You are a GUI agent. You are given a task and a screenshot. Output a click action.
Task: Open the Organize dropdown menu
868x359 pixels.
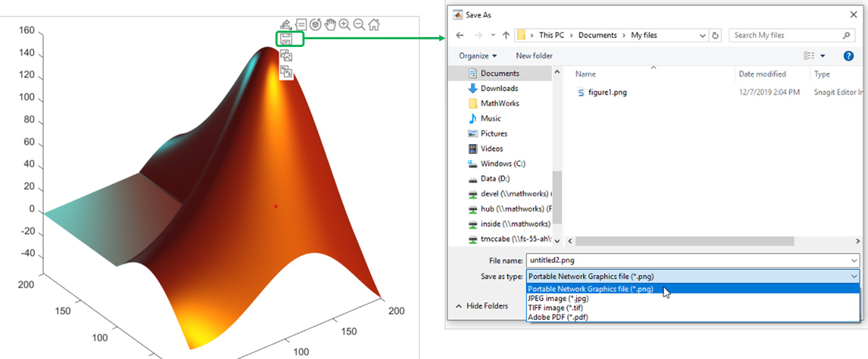click(478, 56)
